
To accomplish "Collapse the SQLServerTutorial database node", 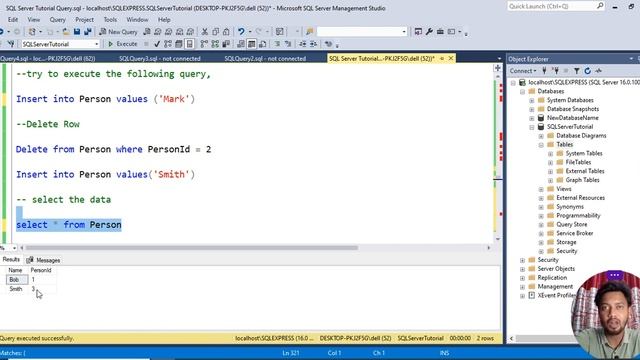I will coord(531,127).
